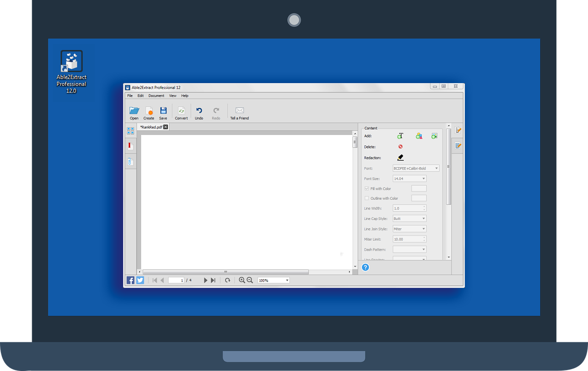Open the Dash Pattern dropdown

[409, 249]
